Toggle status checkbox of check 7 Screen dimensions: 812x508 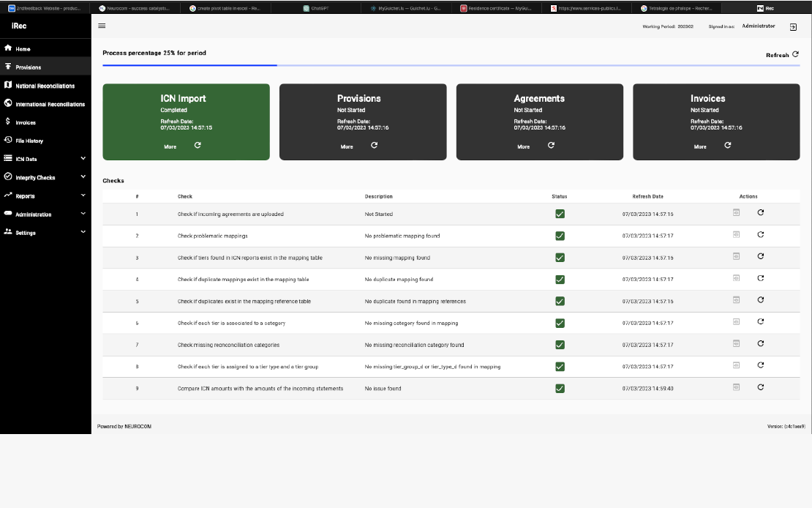560,345
